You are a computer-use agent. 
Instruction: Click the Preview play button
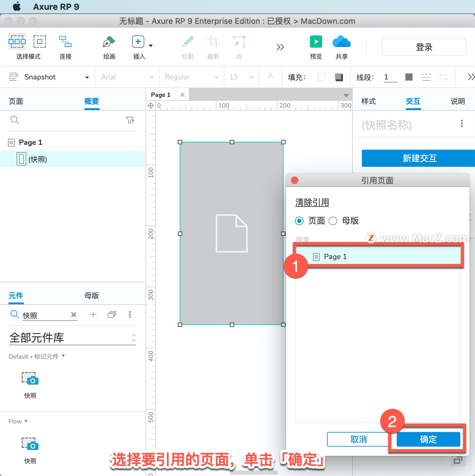(316, 42)
